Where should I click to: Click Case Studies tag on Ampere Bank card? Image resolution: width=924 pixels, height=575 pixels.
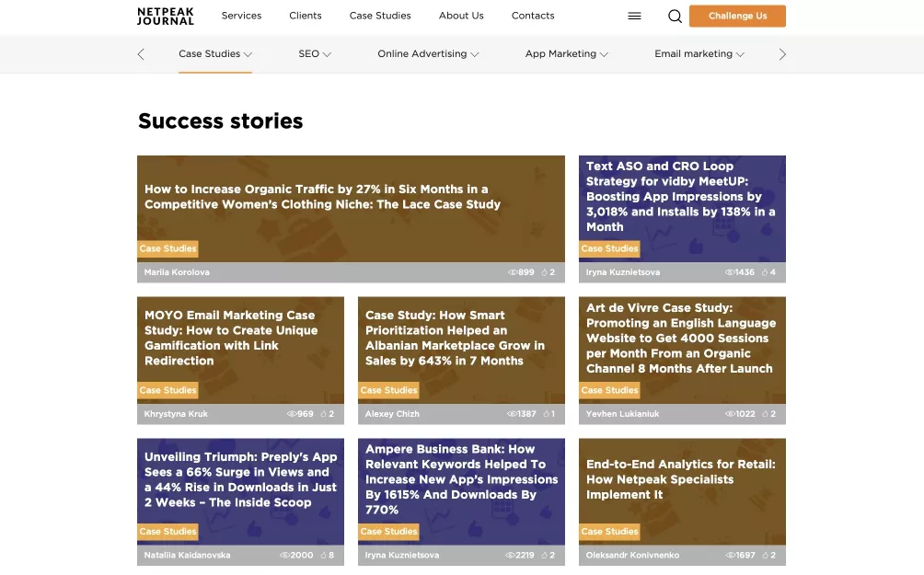click(x=388, y=532)
